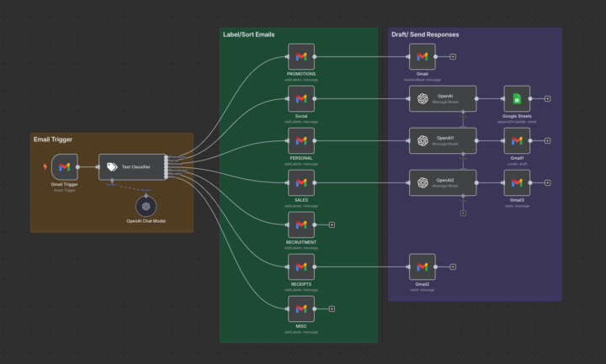Viewport: 606px width, 364px height.
Task: Select the OpenAI1 Message Model node
Action: click(443, 141)
